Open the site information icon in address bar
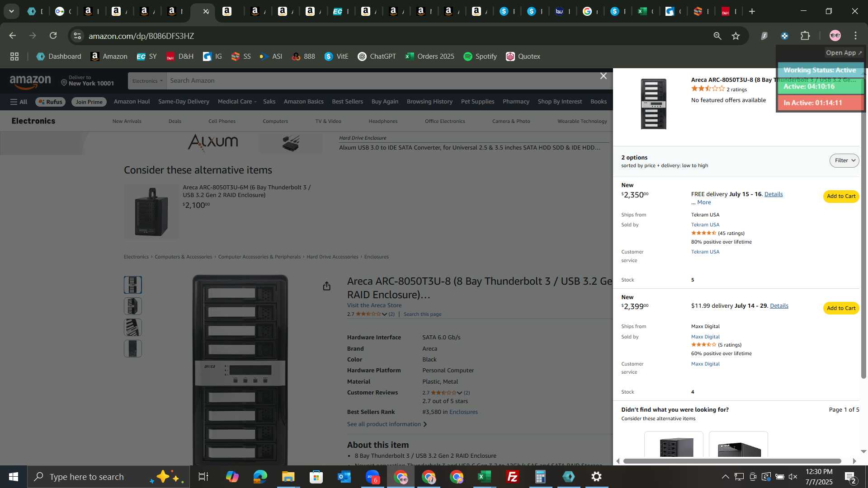 click(x=77, y=36)
